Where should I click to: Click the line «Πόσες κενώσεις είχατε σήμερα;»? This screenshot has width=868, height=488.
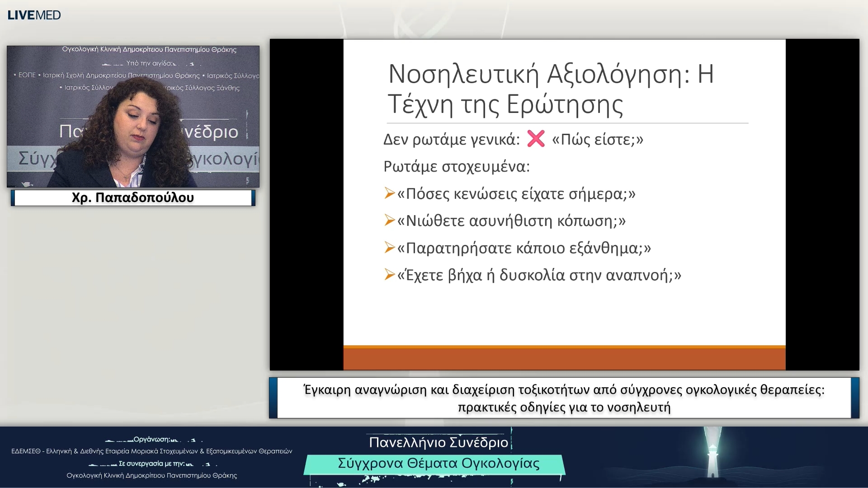pyautogui.click(x=516, y=194)
